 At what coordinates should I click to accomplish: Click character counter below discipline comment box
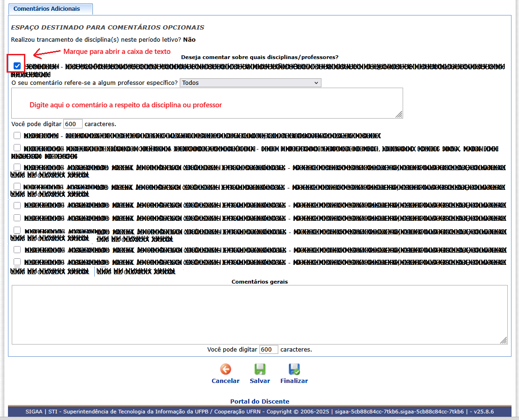pyautogui.click(x=73, y=124)
